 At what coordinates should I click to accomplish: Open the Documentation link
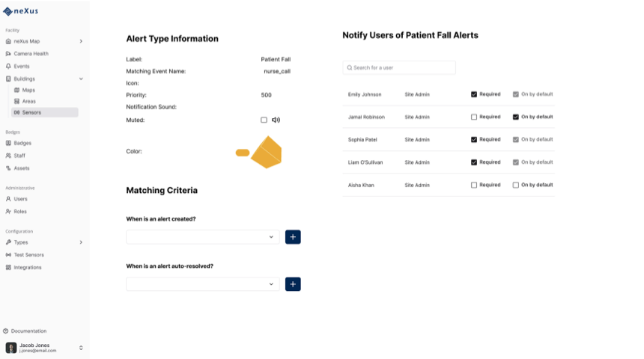point(28,331)
